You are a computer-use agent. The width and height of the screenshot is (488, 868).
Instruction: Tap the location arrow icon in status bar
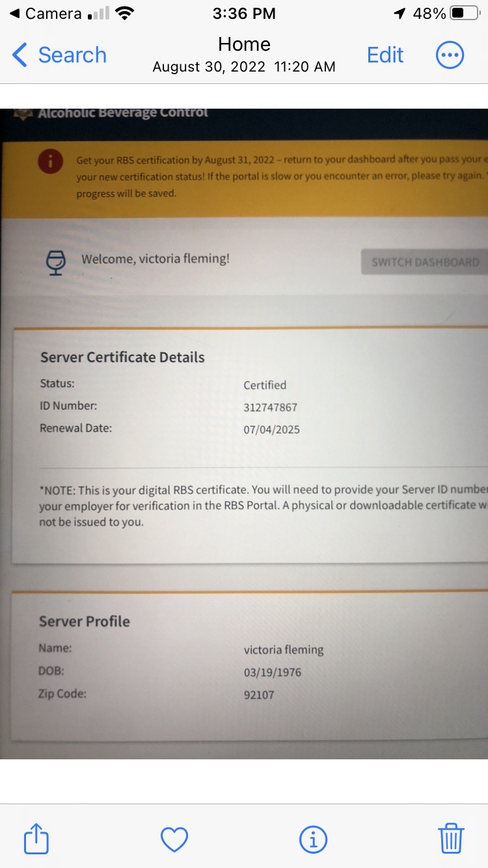400,14
